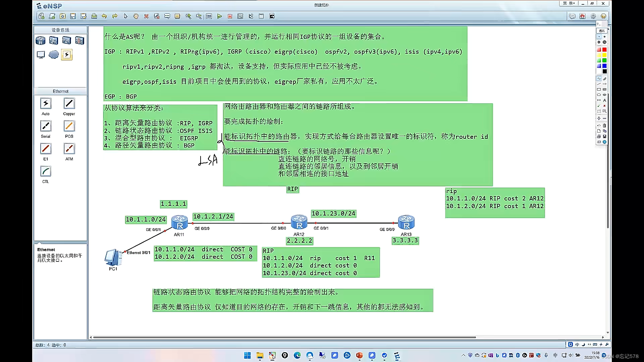This screenshot has height=362, width=644.
Task: Open the Huawei logo icon in top right
Action: click(x=583, y=16)
